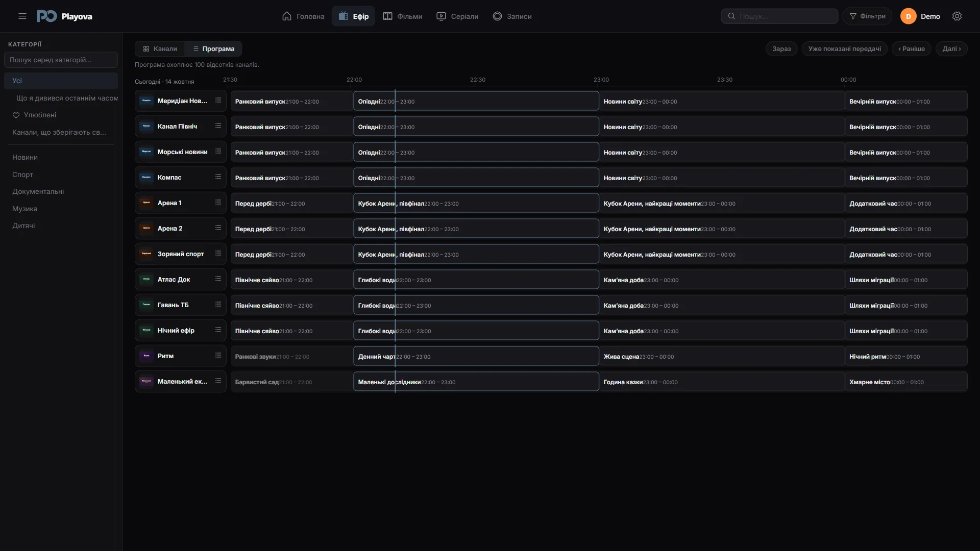
Task: Open Улюблені category
Action: tap(61, 115)
